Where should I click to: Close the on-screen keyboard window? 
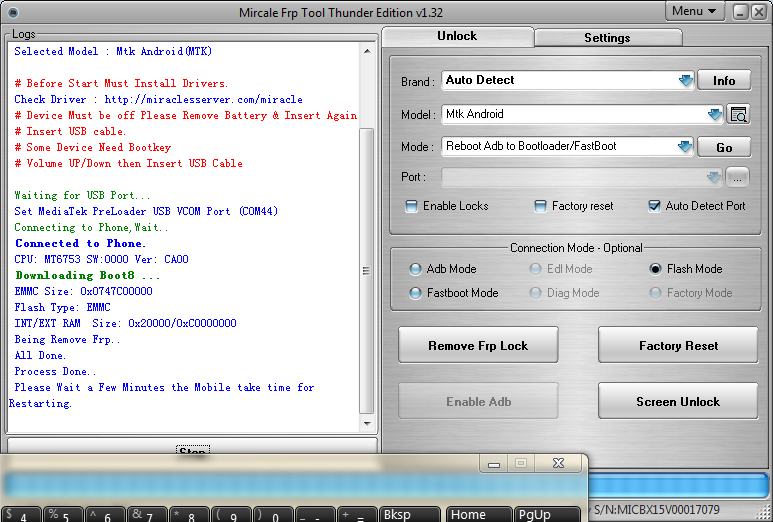(x=558, y=463)
